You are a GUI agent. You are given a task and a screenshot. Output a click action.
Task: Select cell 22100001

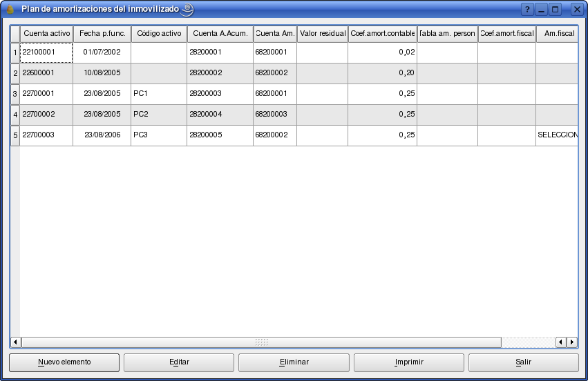[x=46, y=52]
